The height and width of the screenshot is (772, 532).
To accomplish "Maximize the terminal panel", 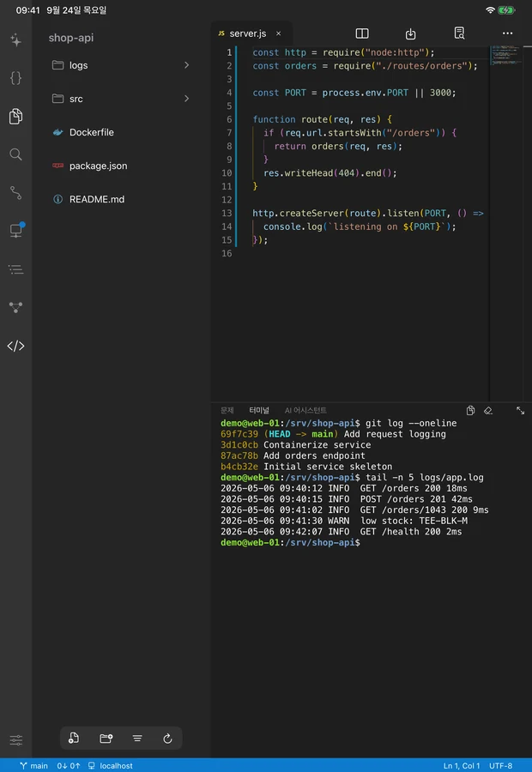I will (x=520, y=410).
